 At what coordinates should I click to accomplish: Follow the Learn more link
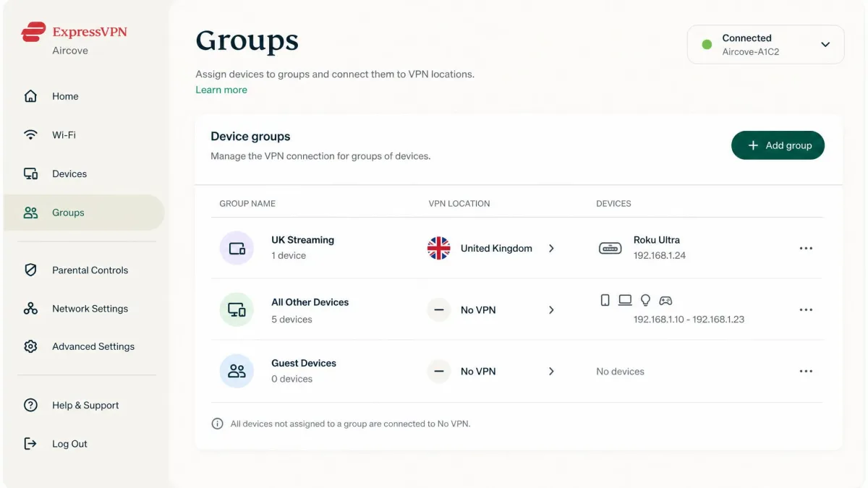click(221, 90)
